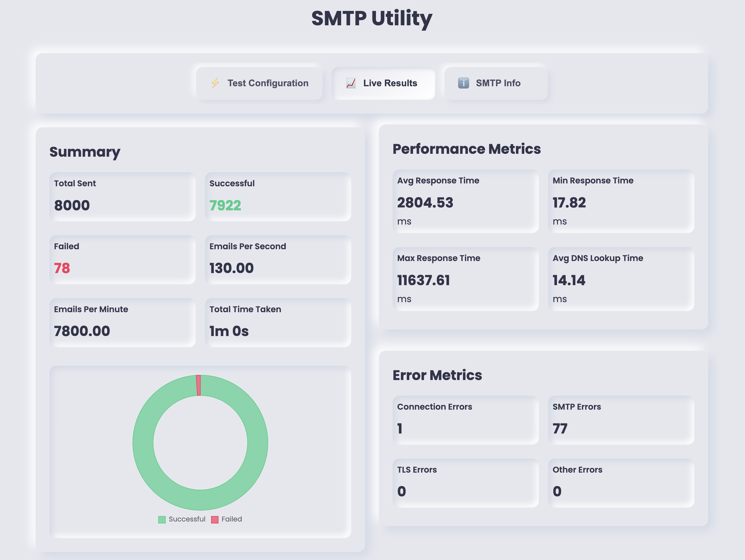This screenshot has width=745, height=560.
Task: Click the red failed slice of donut
Action: [x=199, y=385]
